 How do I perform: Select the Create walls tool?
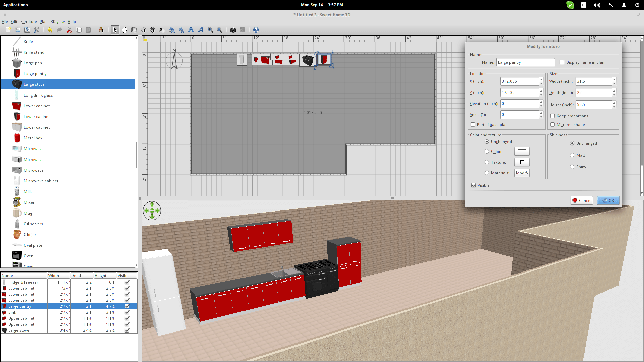tap(134, 30)
